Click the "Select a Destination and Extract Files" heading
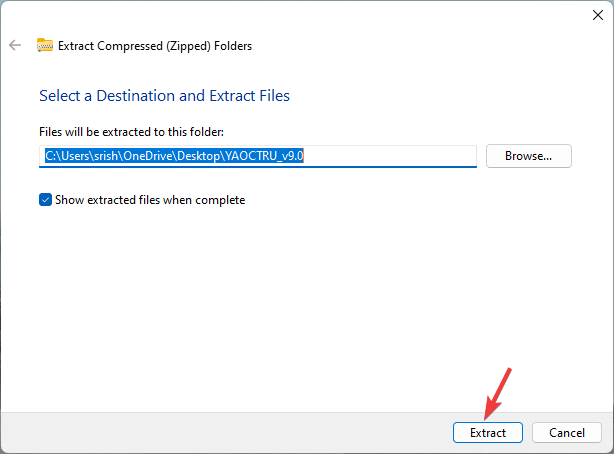This screenshot has width=614, height=454. coord(164,96)
